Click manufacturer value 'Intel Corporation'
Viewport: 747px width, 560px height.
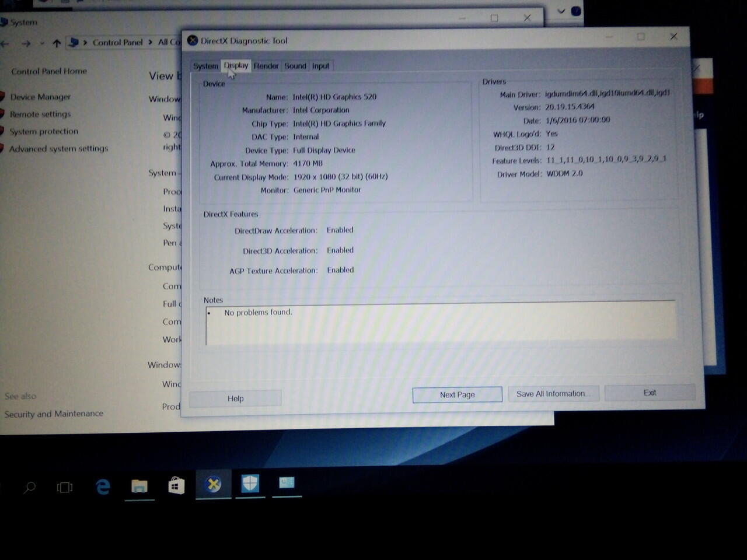(321, 110)
